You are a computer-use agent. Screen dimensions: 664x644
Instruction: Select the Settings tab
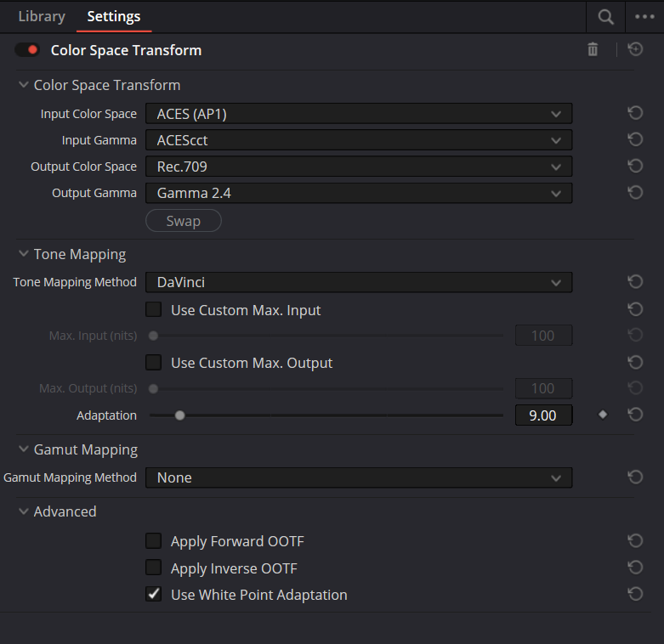pyautogui.click(x=113, y=16)
